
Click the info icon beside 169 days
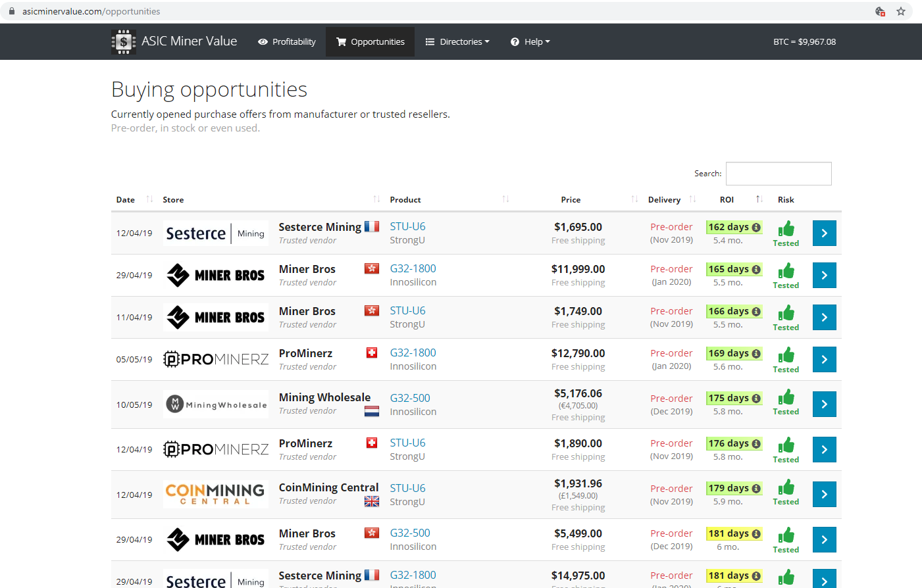(x=756, y=353)
